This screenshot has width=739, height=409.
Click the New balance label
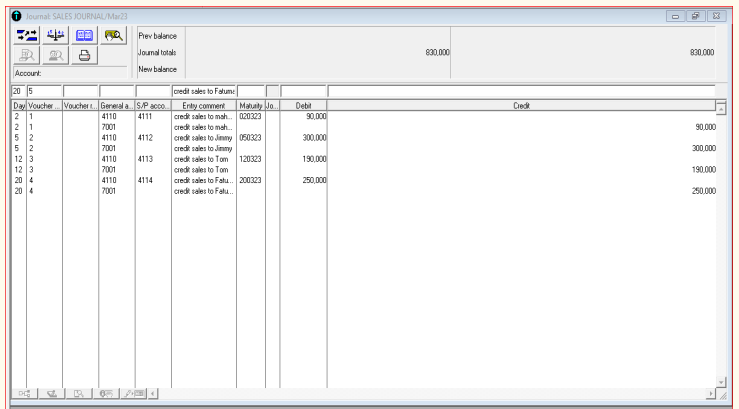(x=157, y=69)
